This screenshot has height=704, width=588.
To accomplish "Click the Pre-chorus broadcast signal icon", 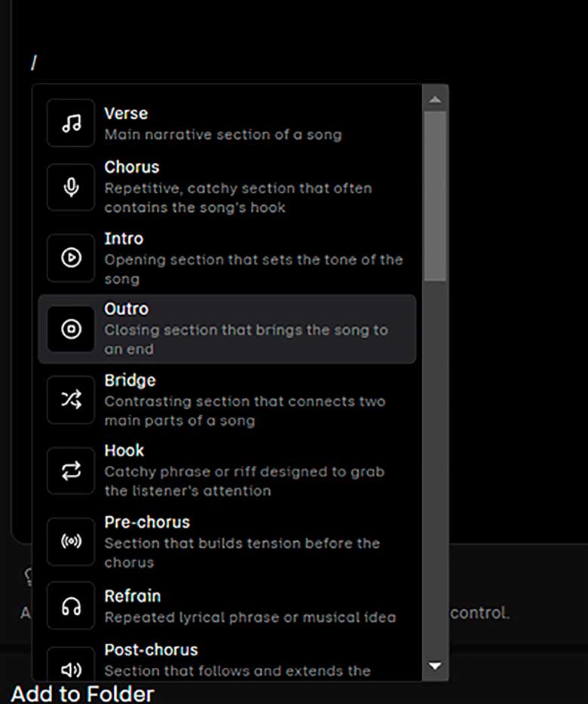I will coord(71,541).
